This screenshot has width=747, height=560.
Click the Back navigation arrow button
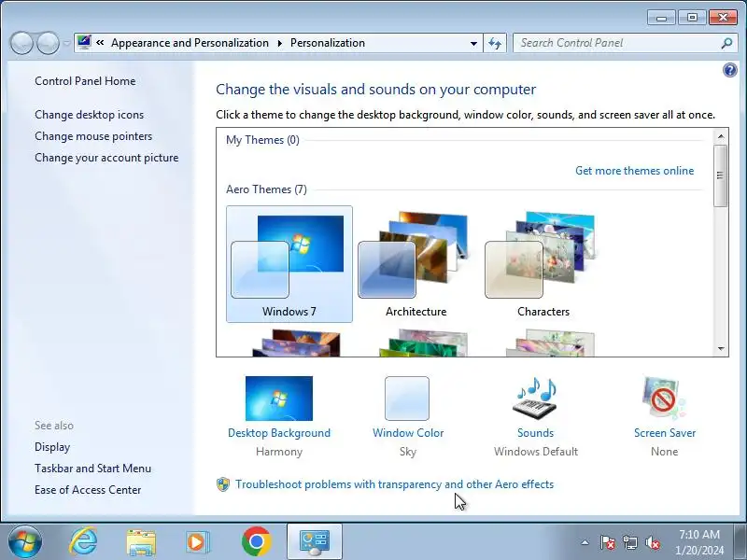point(21,43)
